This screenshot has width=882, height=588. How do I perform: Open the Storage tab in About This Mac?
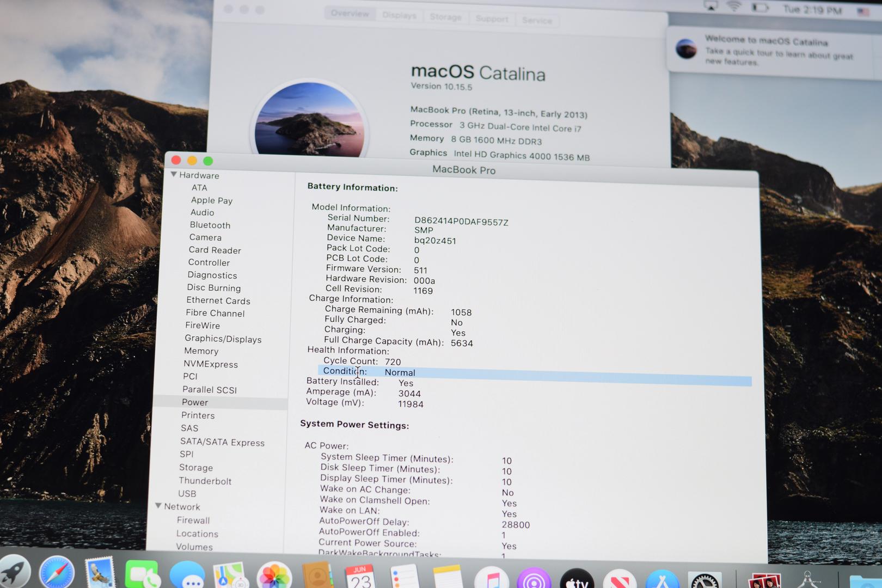tap(445, 17)
